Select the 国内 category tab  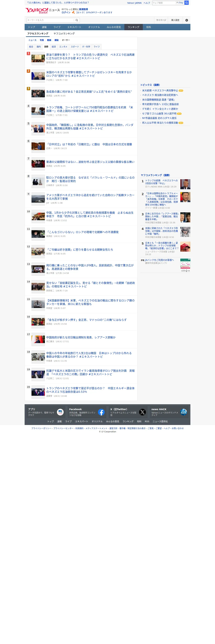[39, 47]
